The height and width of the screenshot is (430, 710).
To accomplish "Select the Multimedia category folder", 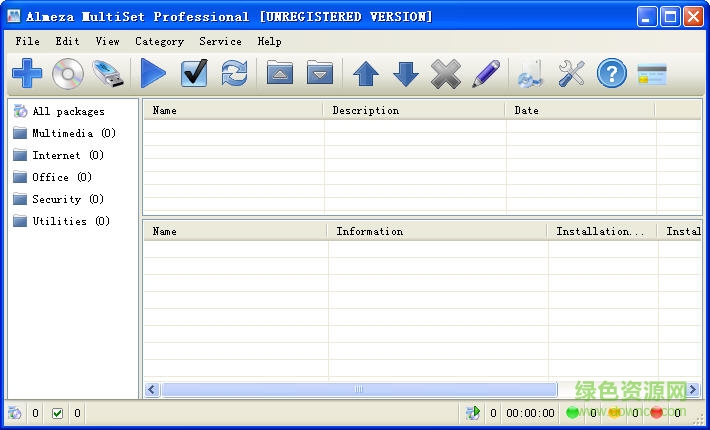I will click(62, 133).
